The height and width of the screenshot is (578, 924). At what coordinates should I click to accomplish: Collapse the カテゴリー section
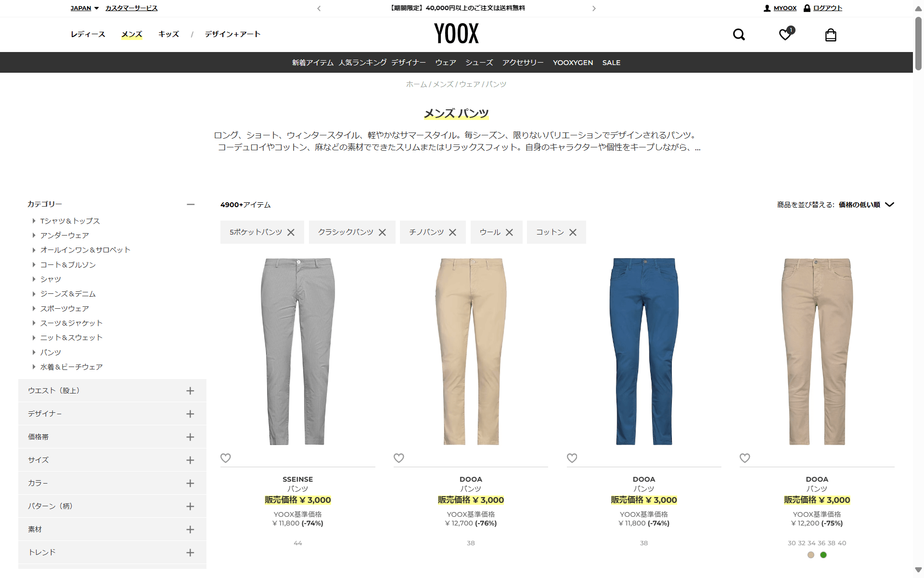(x=191, y=204)
